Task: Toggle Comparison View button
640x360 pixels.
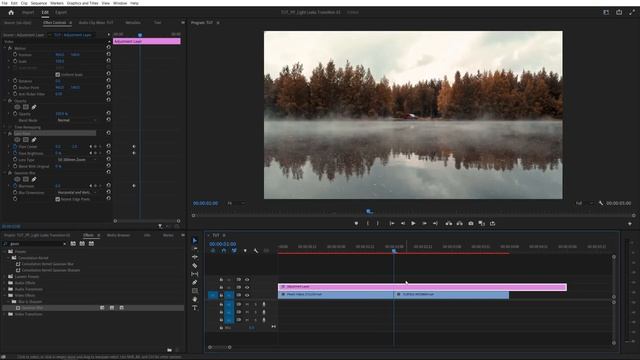Action: (482, 223)
